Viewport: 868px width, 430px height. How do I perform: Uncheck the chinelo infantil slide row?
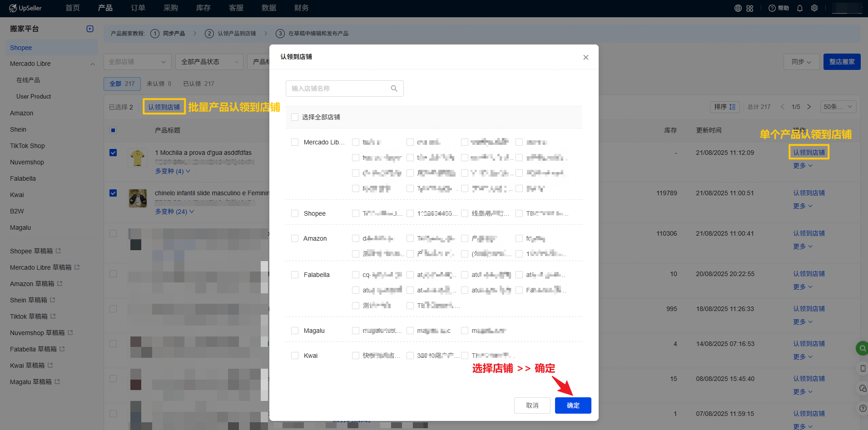[113, 193]
